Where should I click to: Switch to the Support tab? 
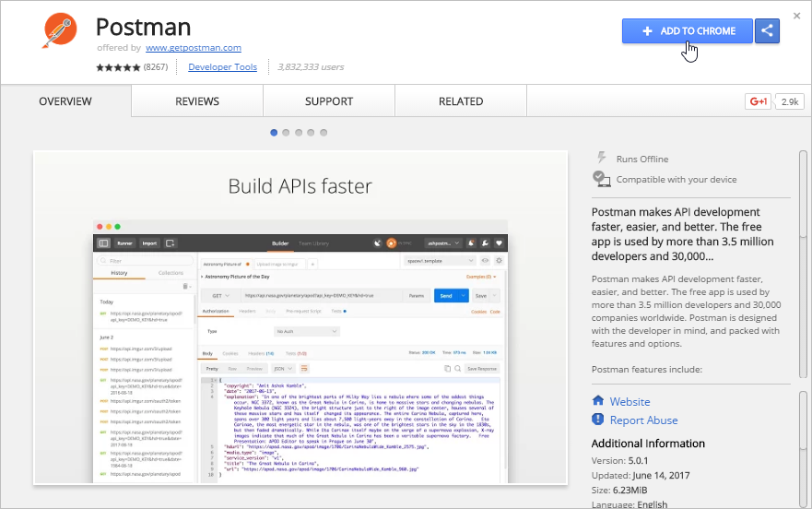329,101
